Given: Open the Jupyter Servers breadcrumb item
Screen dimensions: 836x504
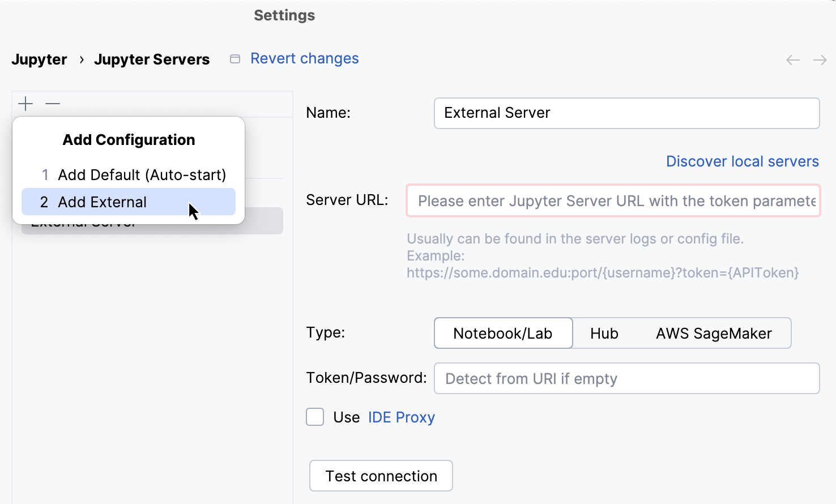Looking at the screenshot, I should pos(152,59).
